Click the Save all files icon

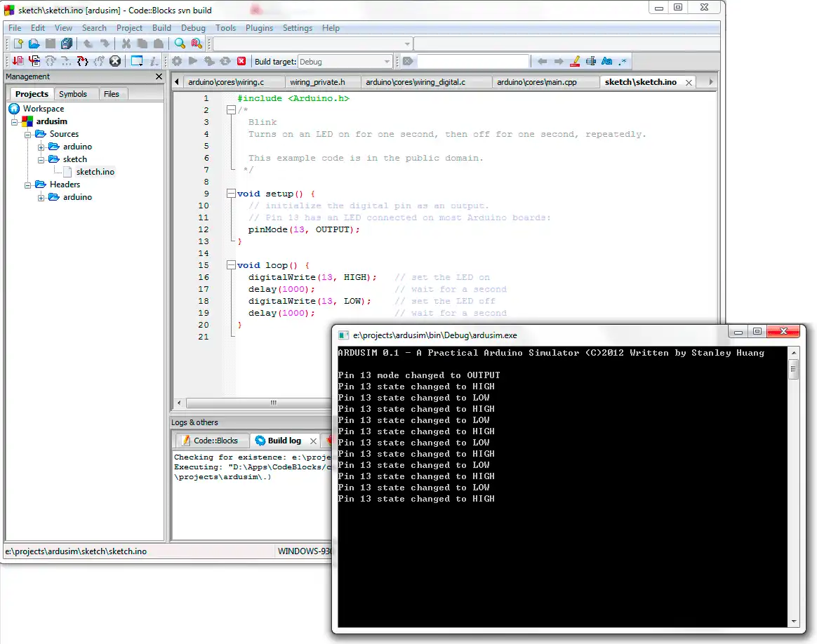point(66,43)
